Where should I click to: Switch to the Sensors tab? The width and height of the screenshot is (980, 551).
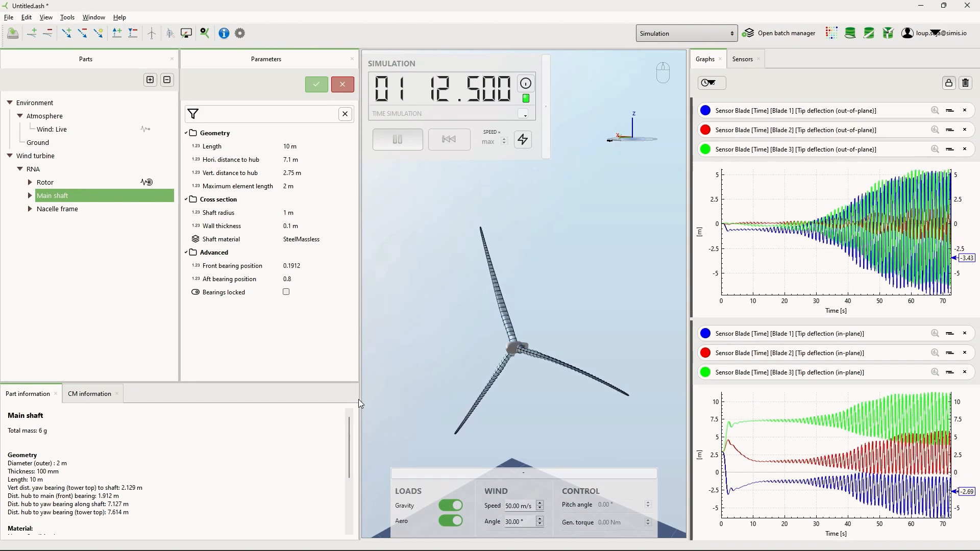742,59
